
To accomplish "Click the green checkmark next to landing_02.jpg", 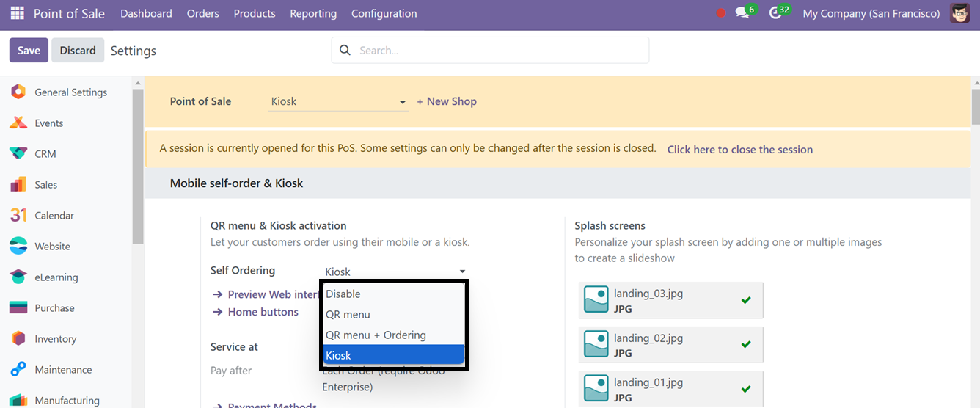I will point(746,344).
